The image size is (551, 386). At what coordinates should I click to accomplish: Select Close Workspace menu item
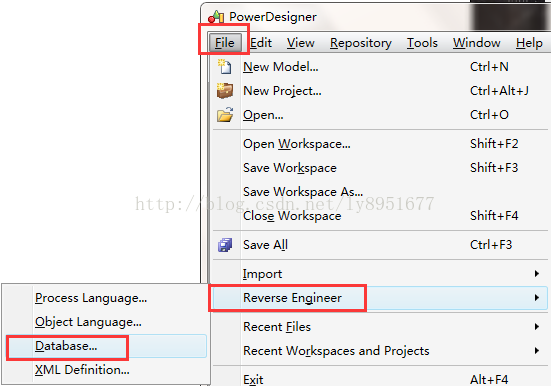[380, 215]
